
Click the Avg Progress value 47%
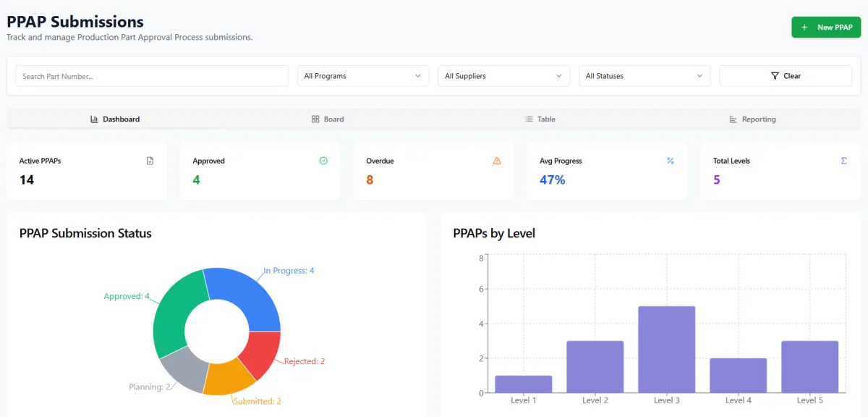tap(553, 180)
